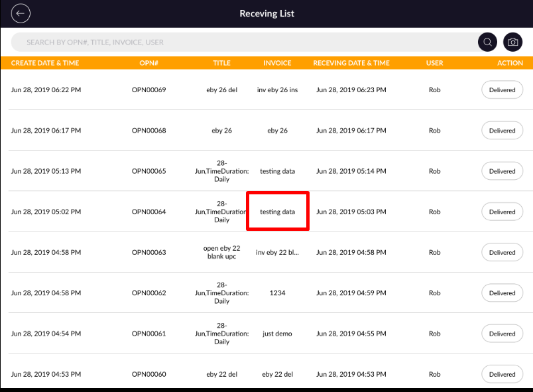Image resolution: width=533 pixels, height=392 pixels.
Task: Select invoice '1234' cell
Action: (277, 293)
